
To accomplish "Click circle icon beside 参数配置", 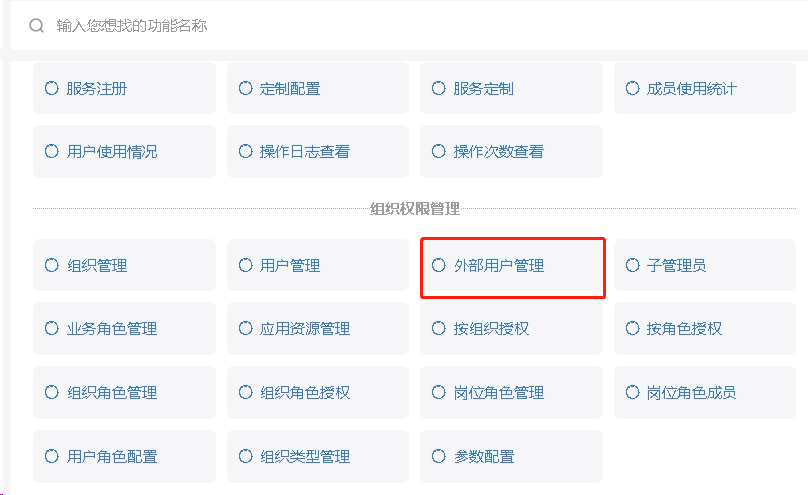I will [x=439, y=456].
